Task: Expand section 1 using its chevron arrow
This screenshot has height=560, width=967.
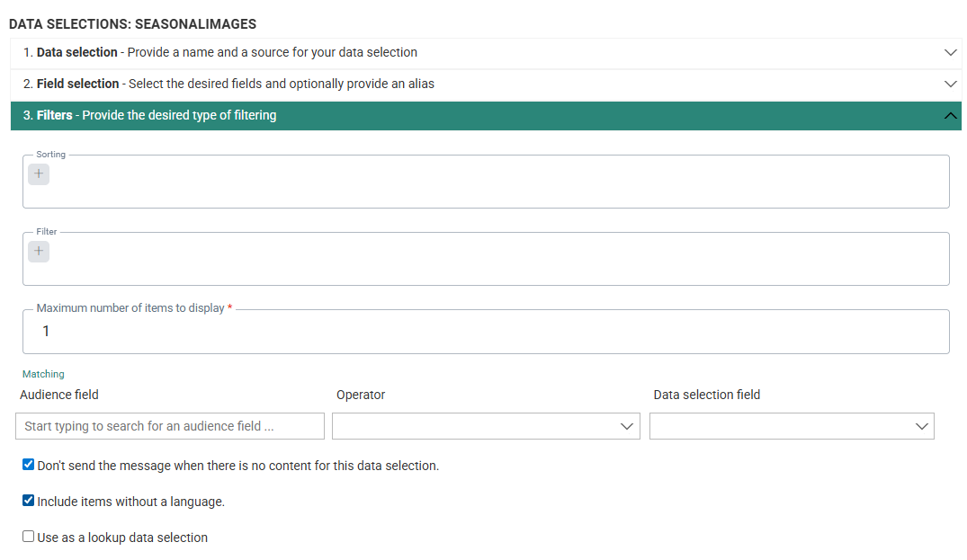Action: coord(951,53)
